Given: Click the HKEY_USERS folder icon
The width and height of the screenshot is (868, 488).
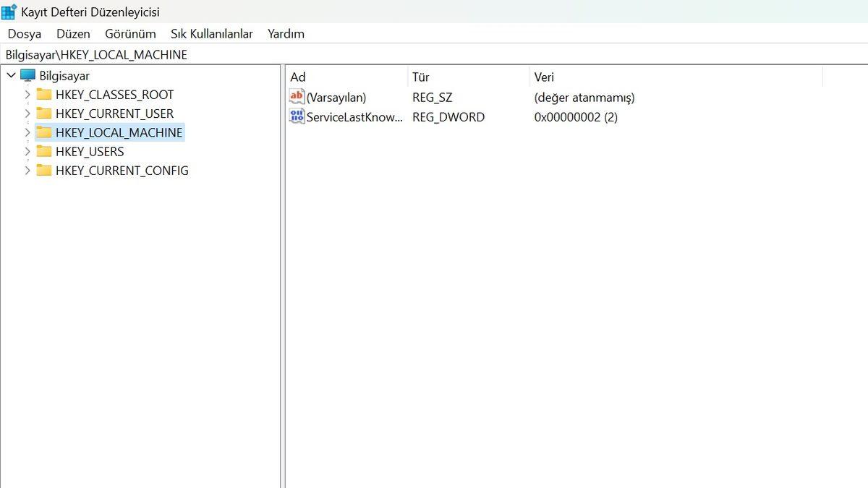Looking at the screenshot, I should (45, 151).
